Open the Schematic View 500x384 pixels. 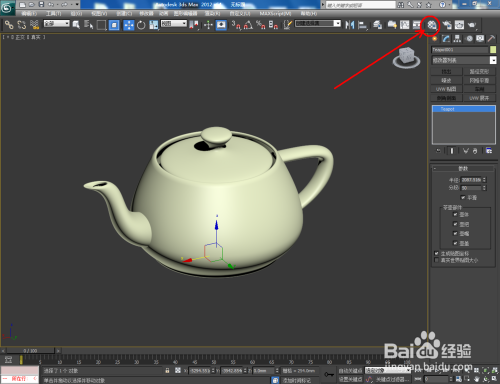[417, 25]
